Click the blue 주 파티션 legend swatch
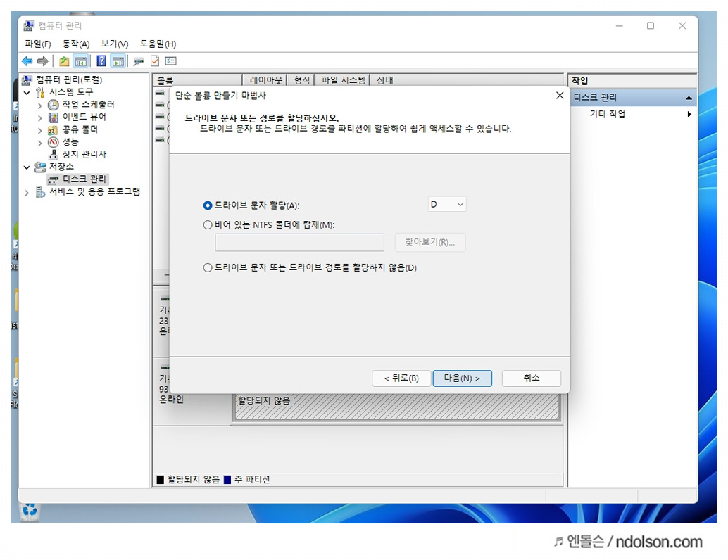This screenshot has height=560, width=728. [227, 480]
